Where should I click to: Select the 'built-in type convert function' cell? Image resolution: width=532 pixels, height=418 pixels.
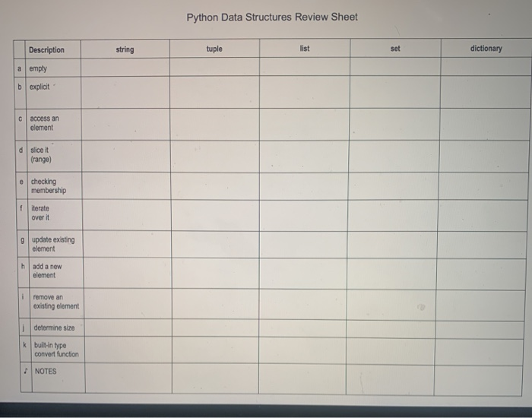[56, 350]
